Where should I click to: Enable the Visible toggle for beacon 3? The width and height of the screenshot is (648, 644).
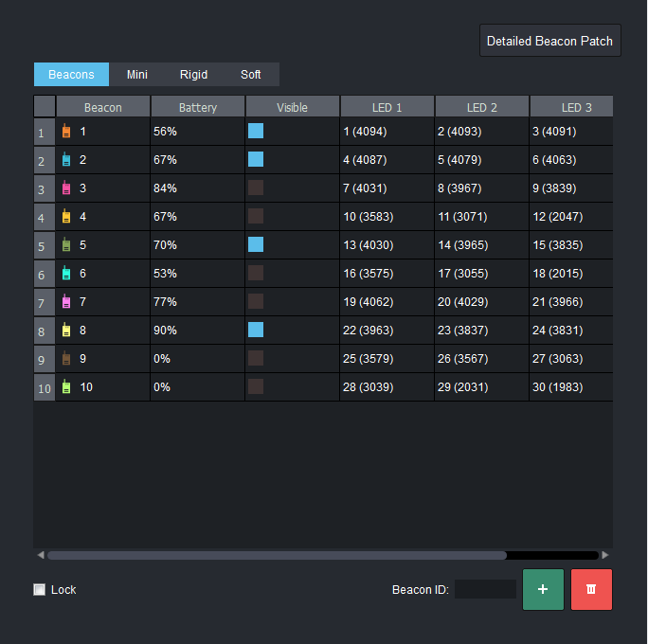coord(256,188)
